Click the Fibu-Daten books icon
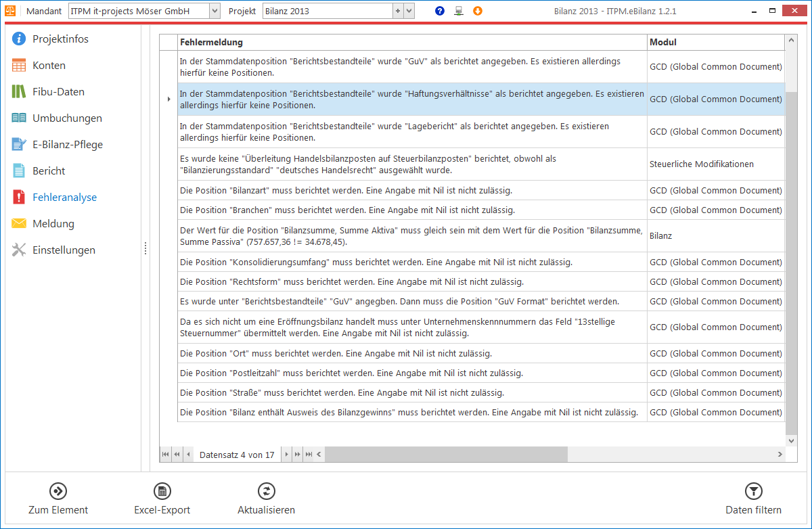 tap(19, 91)
